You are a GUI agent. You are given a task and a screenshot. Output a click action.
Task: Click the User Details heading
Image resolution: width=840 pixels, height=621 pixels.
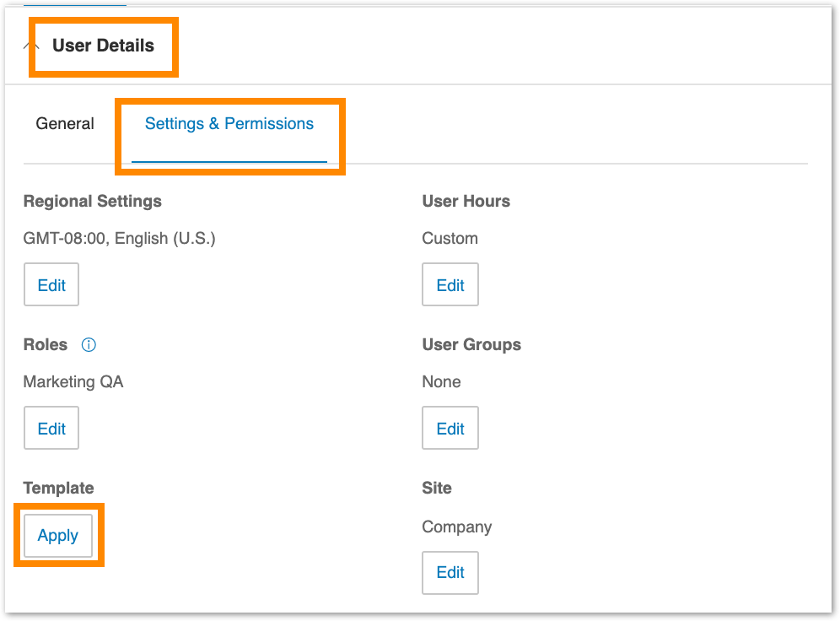pyautogui.click(x=103, y=46)
